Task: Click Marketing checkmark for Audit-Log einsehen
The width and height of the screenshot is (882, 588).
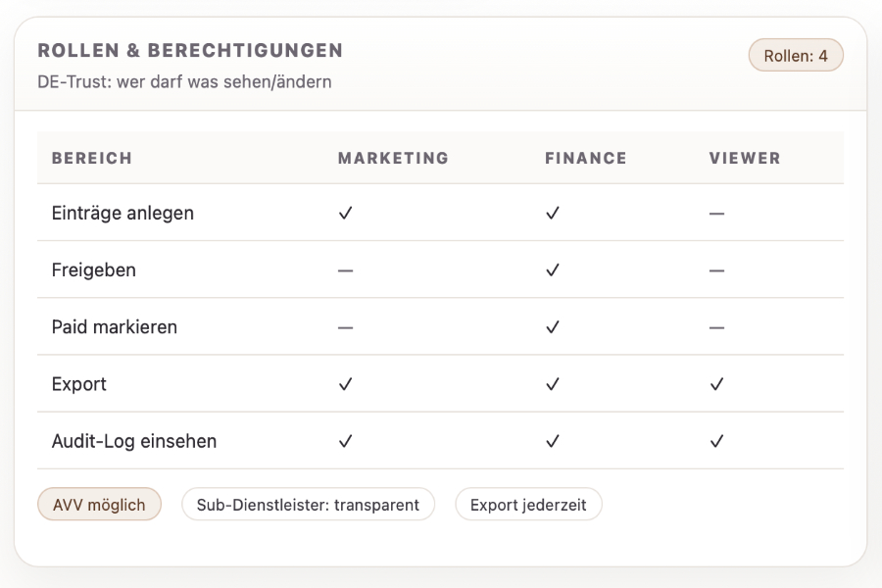Action: pos(345,441)
